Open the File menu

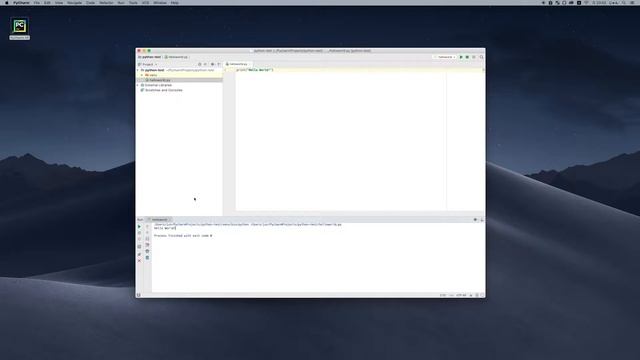pyautogui.click(x=37, y=3)
